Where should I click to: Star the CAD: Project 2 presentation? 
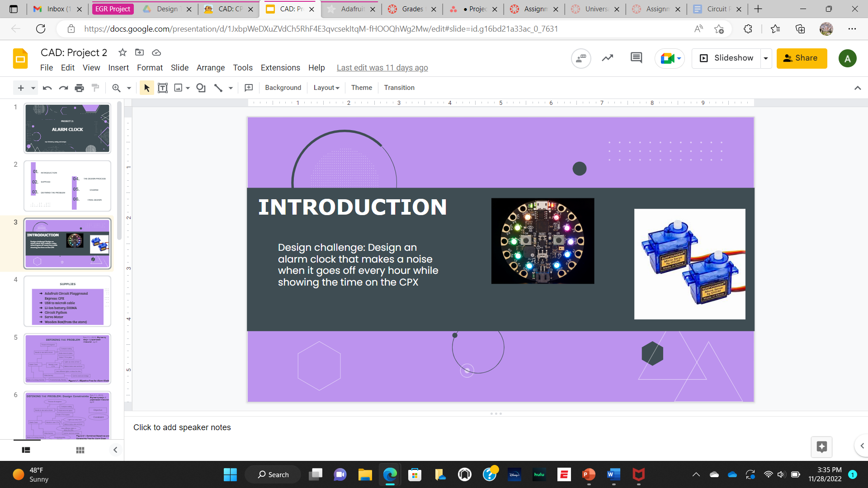pyautogui.click(x=122, y=52)
